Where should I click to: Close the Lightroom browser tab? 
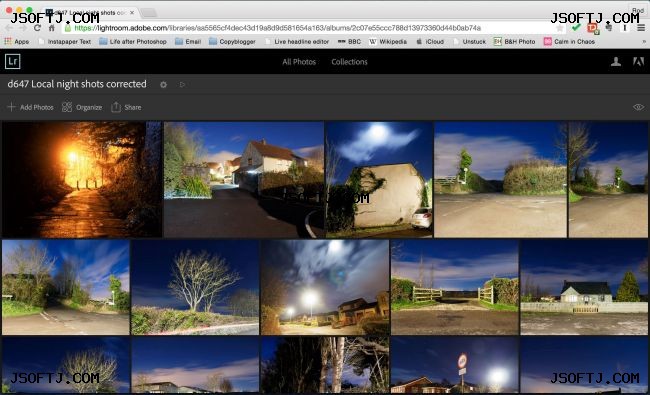pyautogui.click(x=132, y=13)
